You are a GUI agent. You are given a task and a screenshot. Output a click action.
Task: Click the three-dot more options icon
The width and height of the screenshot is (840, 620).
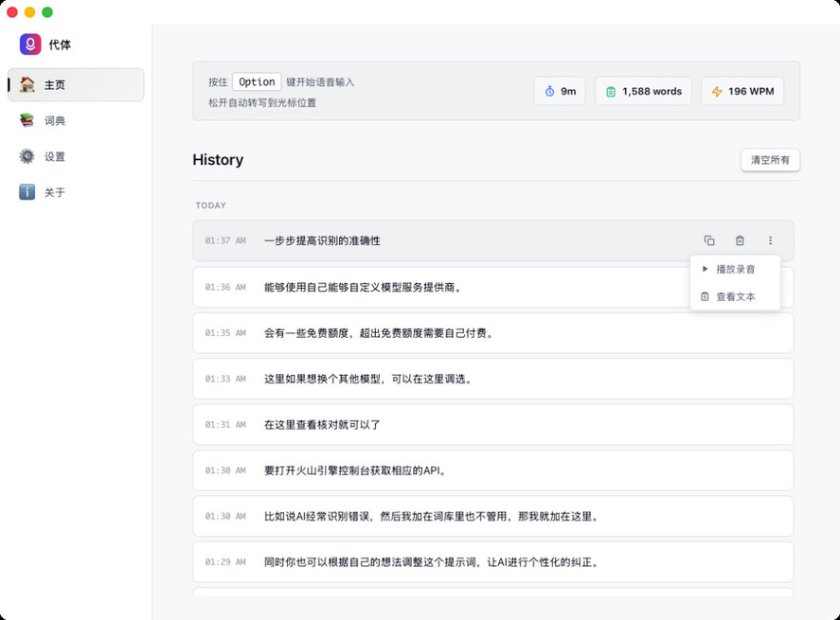770,241
